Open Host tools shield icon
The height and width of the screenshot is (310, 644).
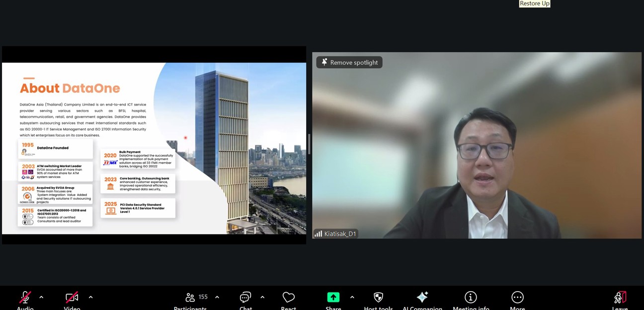tap(379, 297)
